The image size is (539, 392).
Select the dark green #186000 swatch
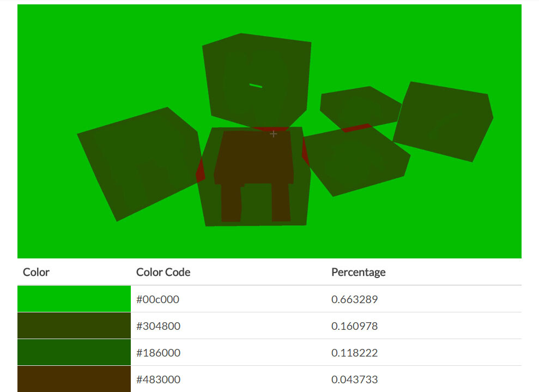[x=74, y=352]
